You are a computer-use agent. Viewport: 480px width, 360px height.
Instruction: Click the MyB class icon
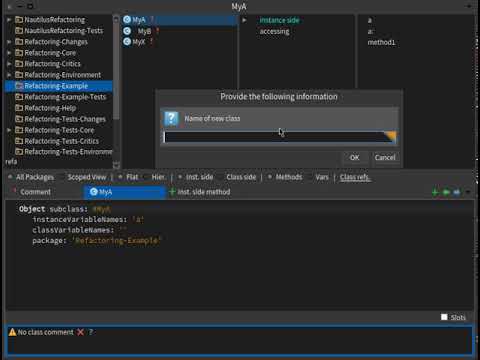coord(127,31)
